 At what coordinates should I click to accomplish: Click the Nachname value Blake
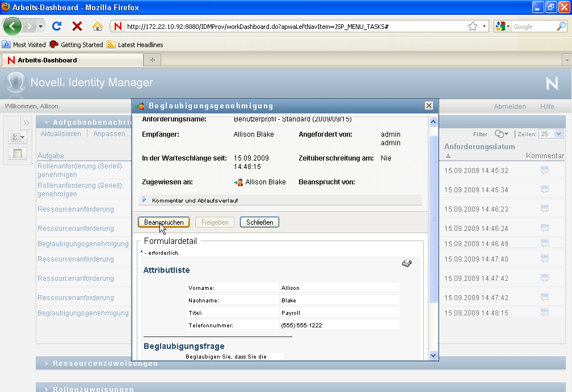coord(288,301)
